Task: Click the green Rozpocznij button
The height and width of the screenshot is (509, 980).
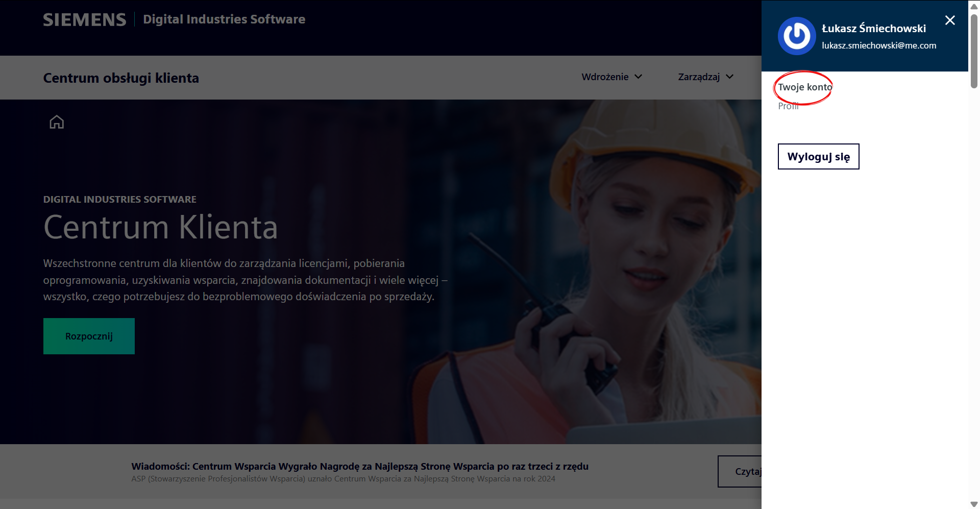Action: click(89, 336)
